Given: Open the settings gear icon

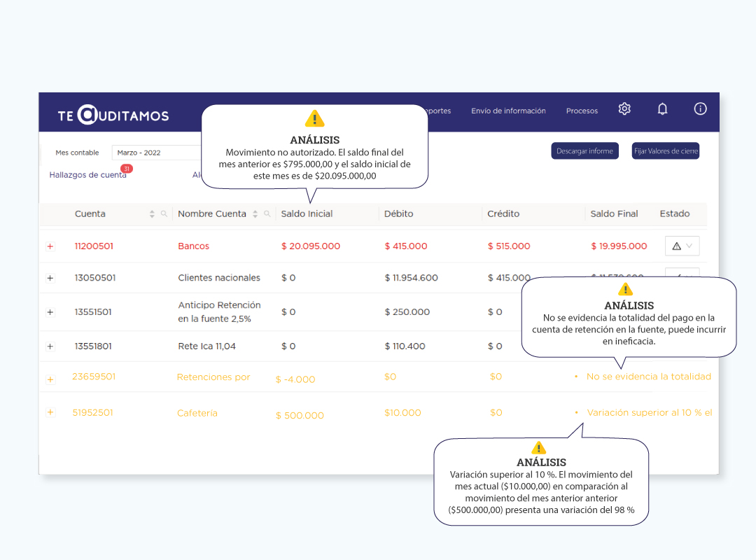Looking at the screenshot, I should [624, 109].
